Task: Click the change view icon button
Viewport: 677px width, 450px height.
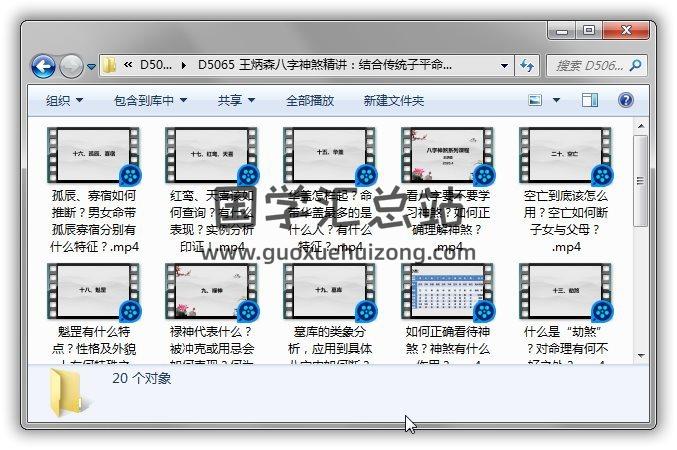Action: (535, 100)
